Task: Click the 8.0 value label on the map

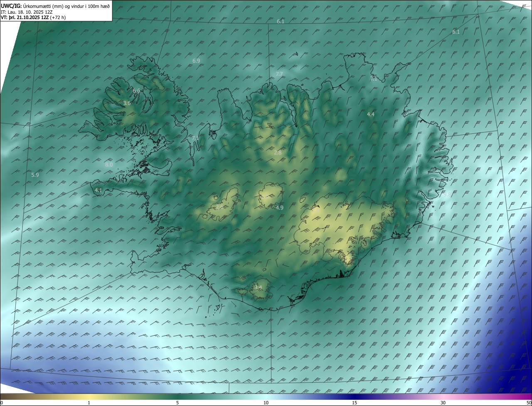Action: 109,165
